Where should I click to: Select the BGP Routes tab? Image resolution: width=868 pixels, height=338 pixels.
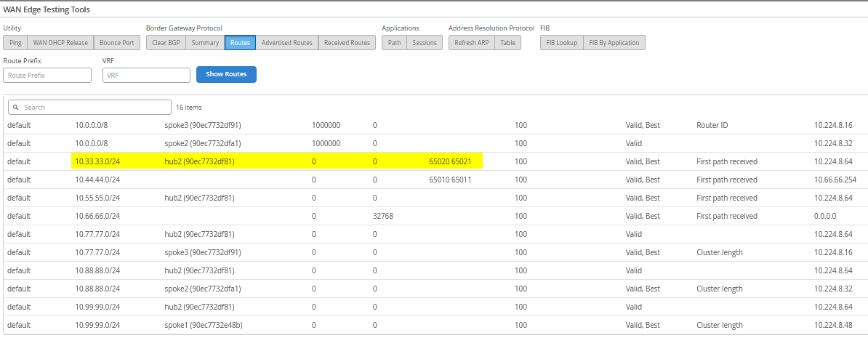point(240,43)
